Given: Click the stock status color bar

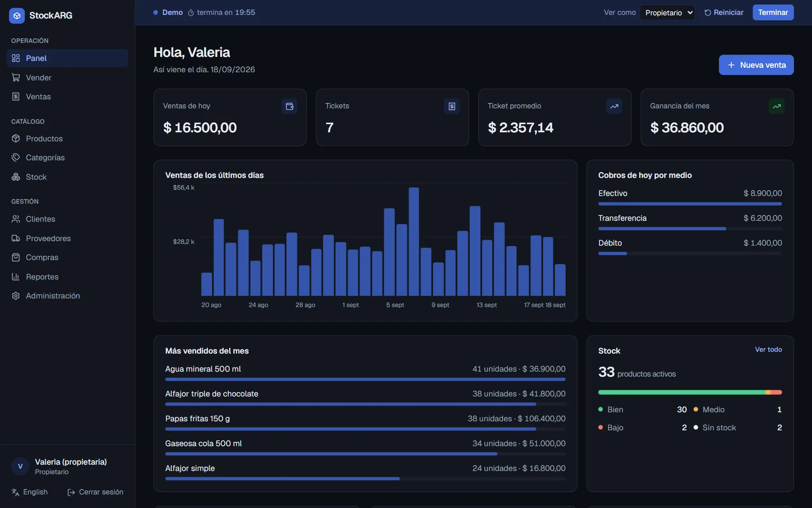Looking at the screenshot, I should pos(690,392).
